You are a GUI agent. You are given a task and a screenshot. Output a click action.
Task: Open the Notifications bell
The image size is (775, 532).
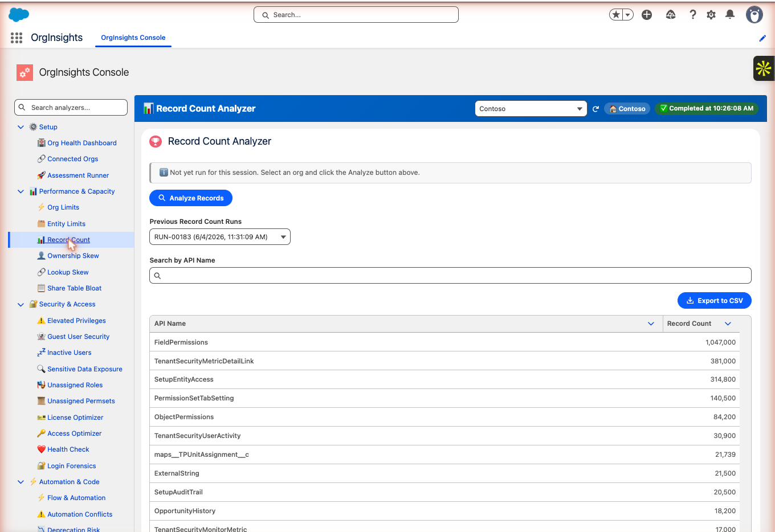tap(730, 15)
